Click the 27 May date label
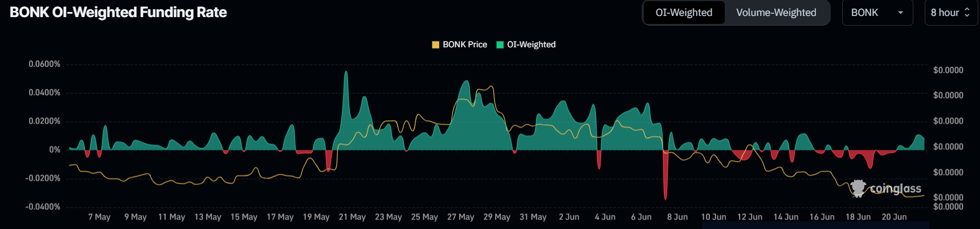This screenshot has width=980, height=229. point(460,217)
